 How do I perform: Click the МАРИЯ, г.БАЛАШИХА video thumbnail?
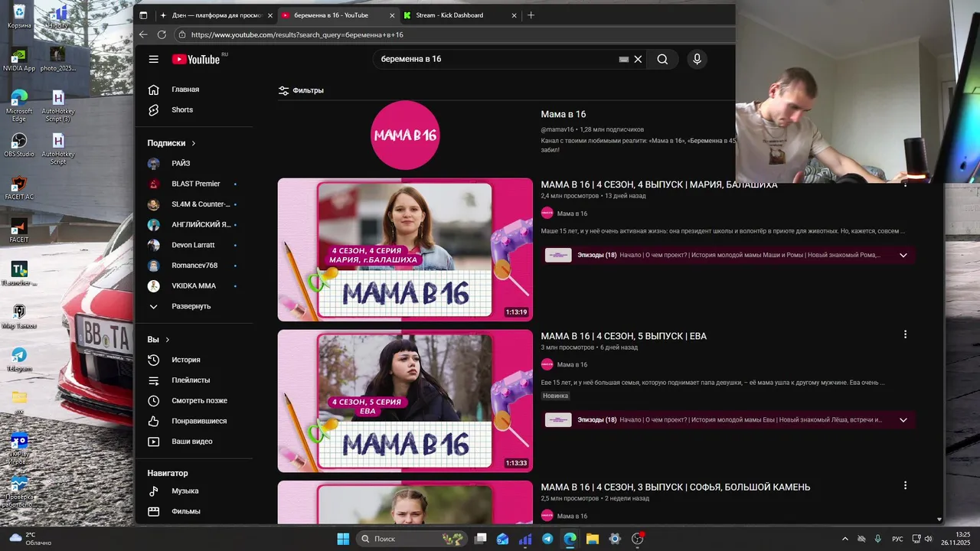[405, 249]
